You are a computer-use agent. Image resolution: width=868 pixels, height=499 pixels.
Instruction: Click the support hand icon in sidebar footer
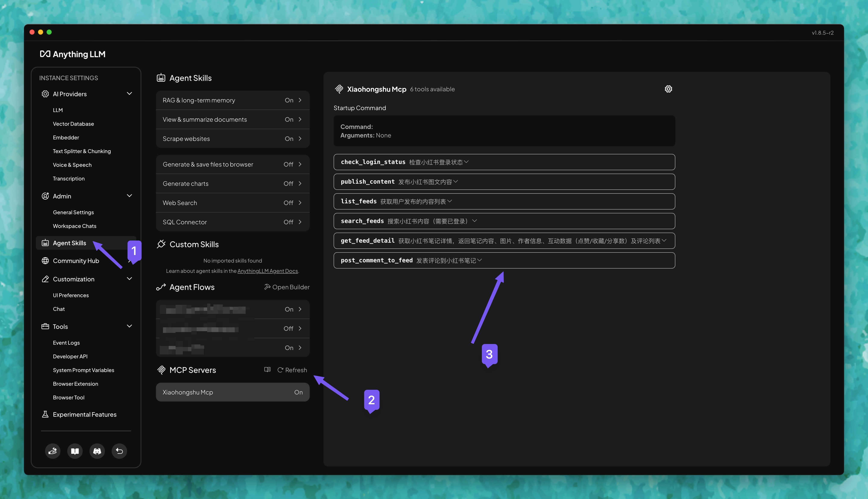53,451
